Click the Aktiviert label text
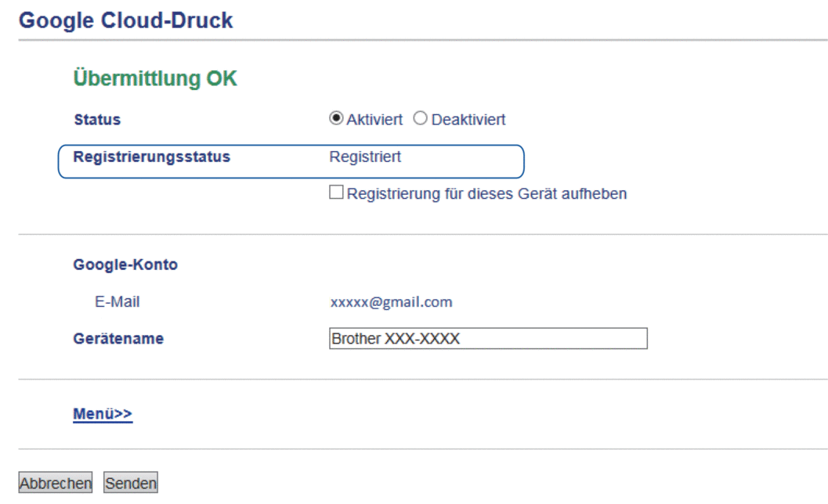 click(374, 120)
